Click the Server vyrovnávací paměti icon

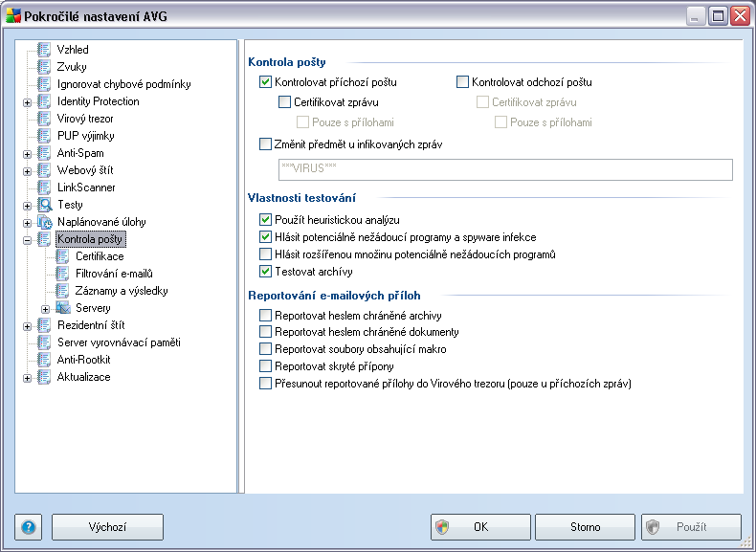[44, 342]
